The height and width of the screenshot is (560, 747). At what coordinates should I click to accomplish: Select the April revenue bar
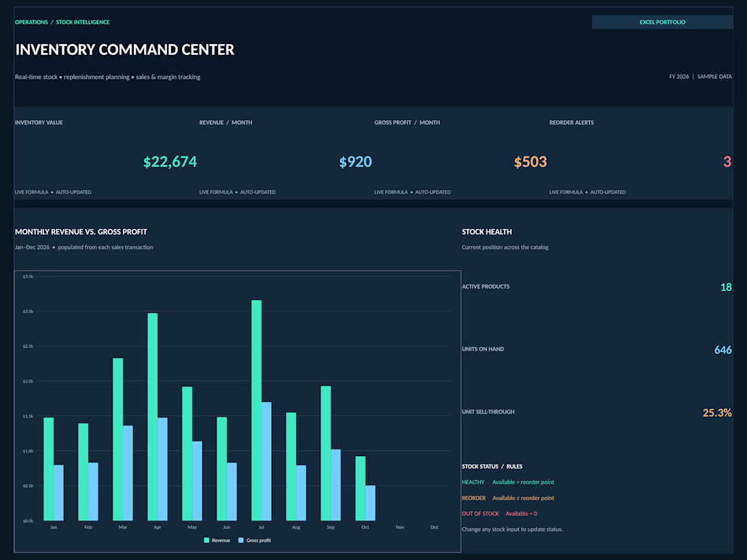coord(152,417)
